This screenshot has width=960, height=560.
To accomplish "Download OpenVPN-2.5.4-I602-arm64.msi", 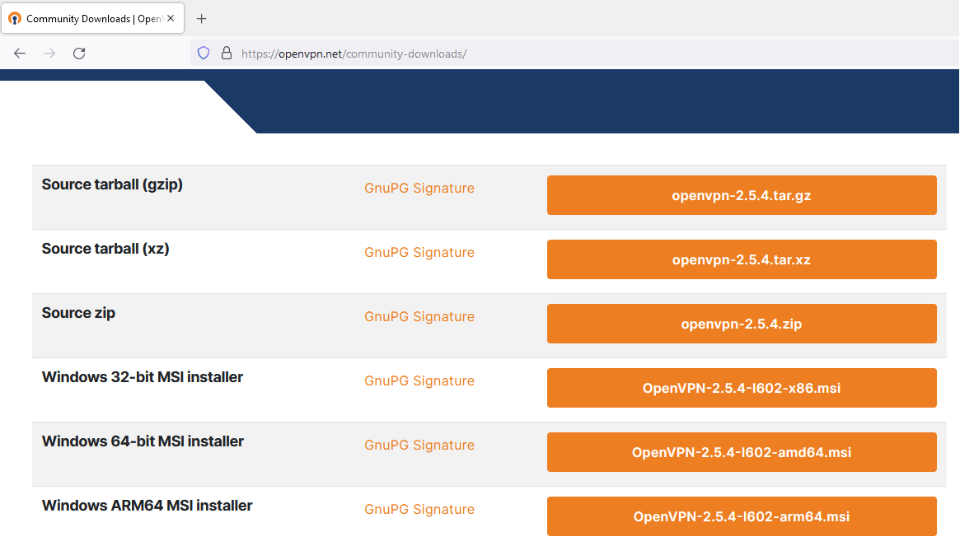I will click(x=742, y=516).
